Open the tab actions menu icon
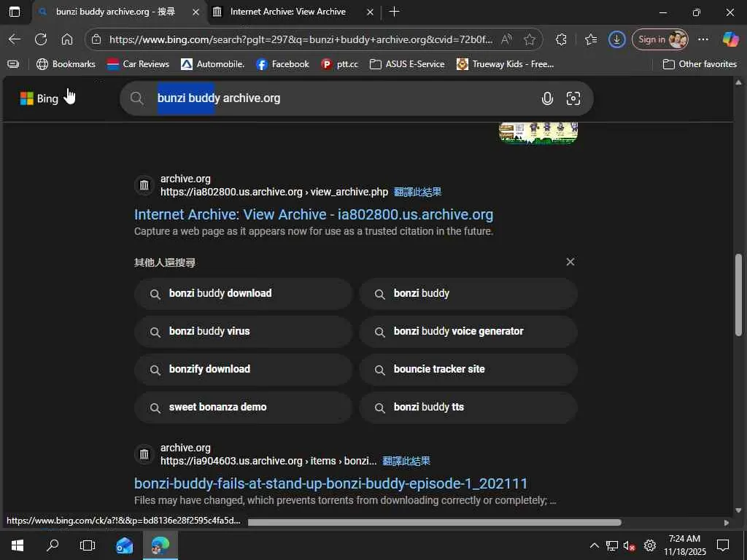The width and height of the screenshot is (747, 560). (15, 12)
